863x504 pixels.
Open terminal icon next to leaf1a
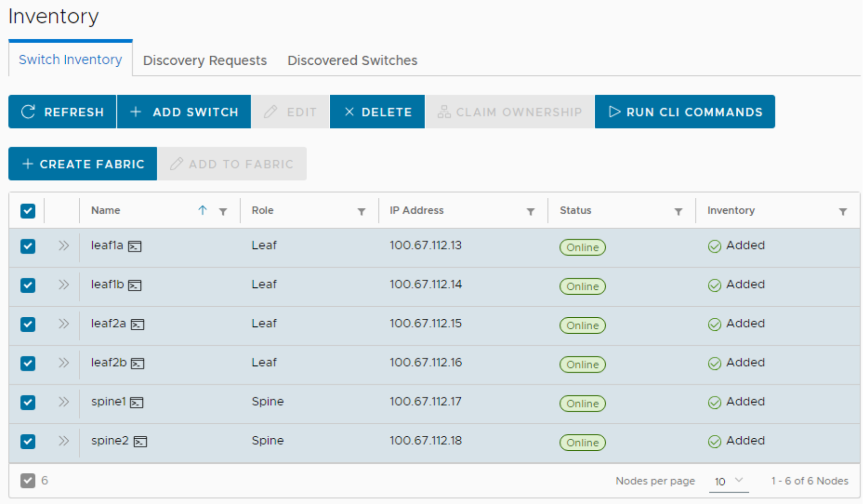(135, 247)
